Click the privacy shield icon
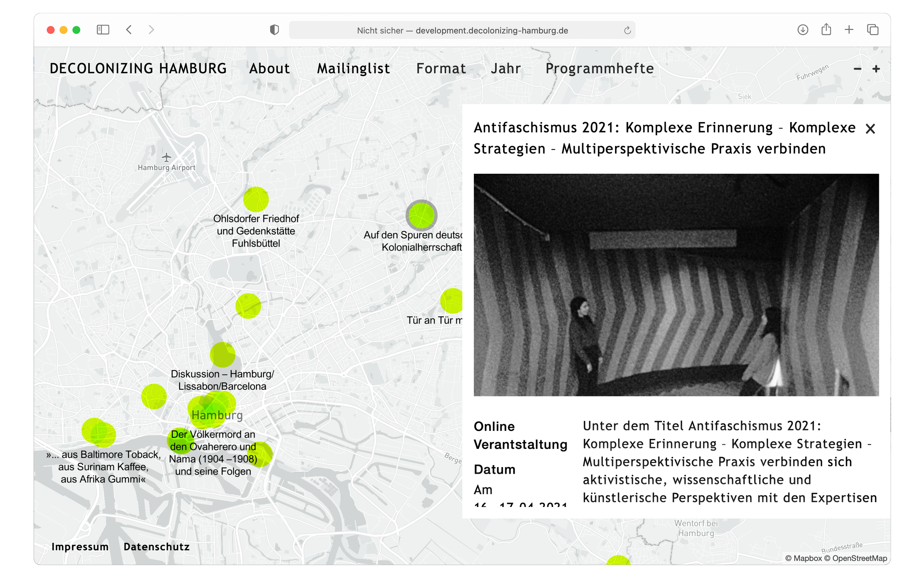The image size is (924, 578). pos(274,30)
